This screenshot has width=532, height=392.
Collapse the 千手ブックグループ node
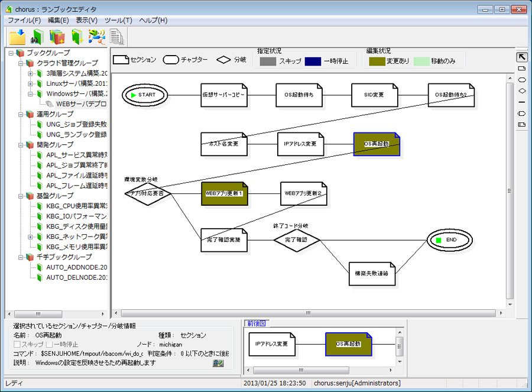[21, 257]
